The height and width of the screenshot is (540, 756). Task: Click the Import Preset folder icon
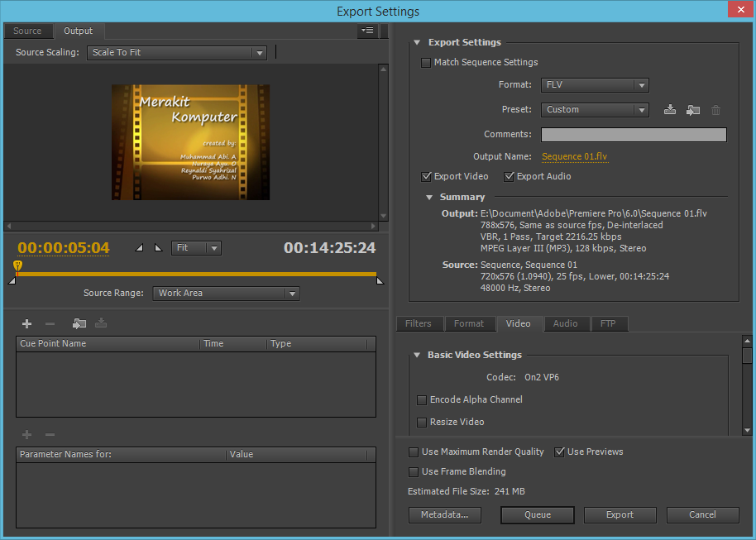tap(693, 110)
